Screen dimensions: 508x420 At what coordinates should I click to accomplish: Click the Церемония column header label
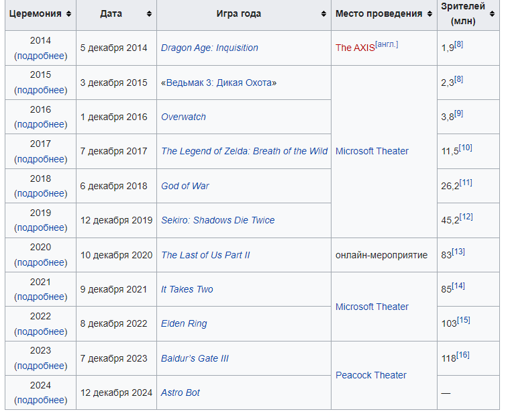tap(36, 13)
